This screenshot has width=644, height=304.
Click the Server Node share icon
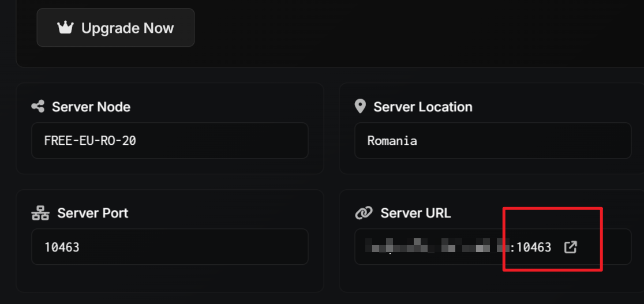coord(38,107)
